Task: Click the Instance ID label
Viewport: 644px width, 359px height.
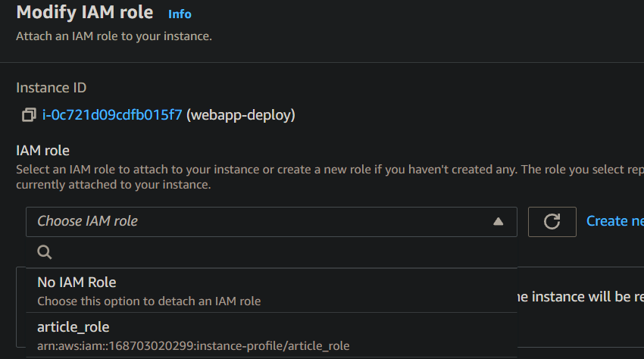Action: [x=52, y=88]
